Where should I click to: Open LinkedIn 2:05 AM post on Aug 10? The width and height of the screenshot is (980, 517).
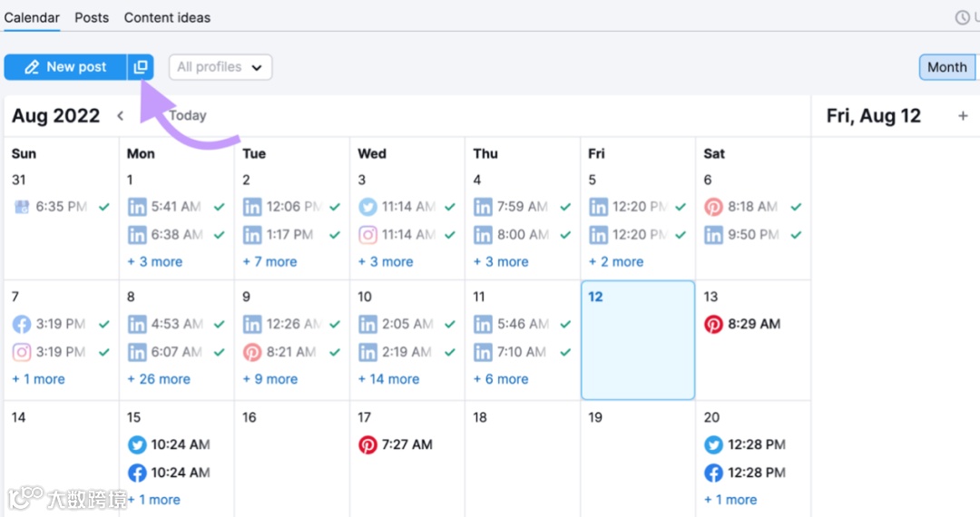click(407, 324)
